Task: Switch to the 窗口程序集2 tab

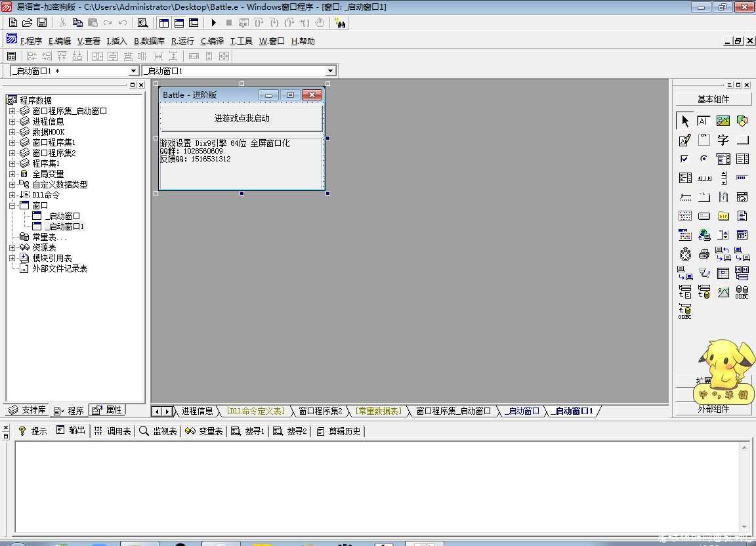Action: [320, 411]
